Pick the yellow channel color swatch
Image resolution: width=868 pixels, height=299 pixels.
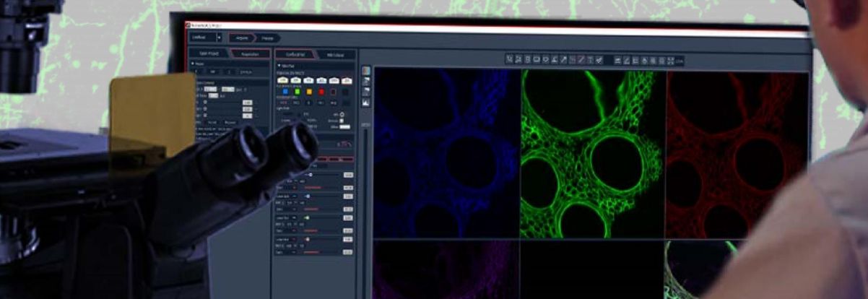tap(309, 92)
